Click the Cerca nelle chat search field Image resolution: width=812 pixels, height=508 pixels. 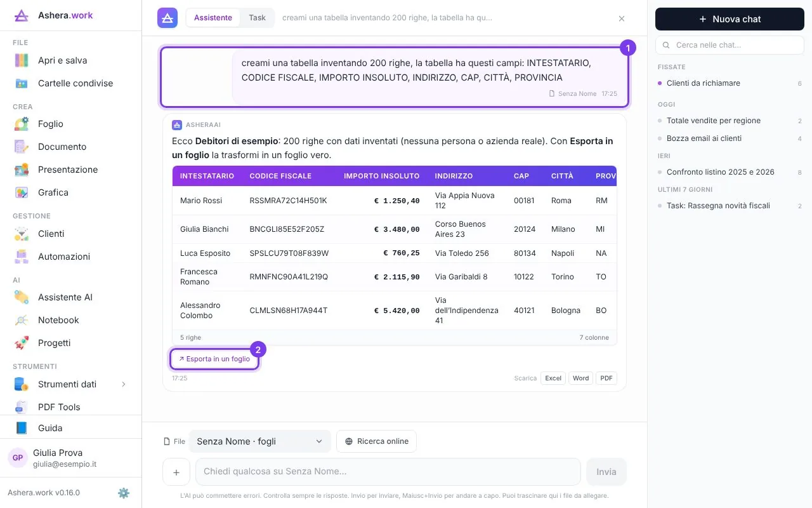730,45
